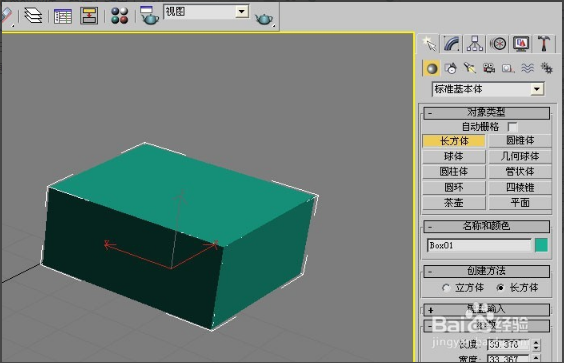Viewport: 564px width, 363px height.
Task: Click the 平面 plane button
Action: (520, 203)
